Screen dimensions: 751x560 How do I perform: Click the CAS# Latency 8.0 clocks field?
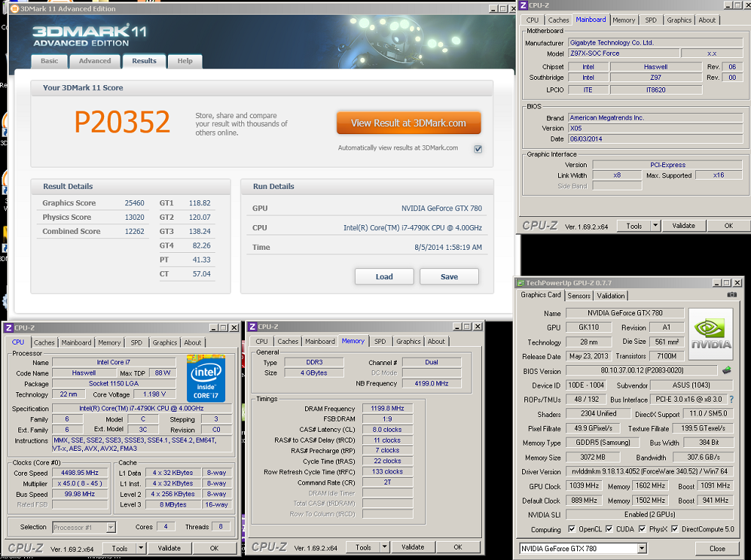click(x=387, y=430)
